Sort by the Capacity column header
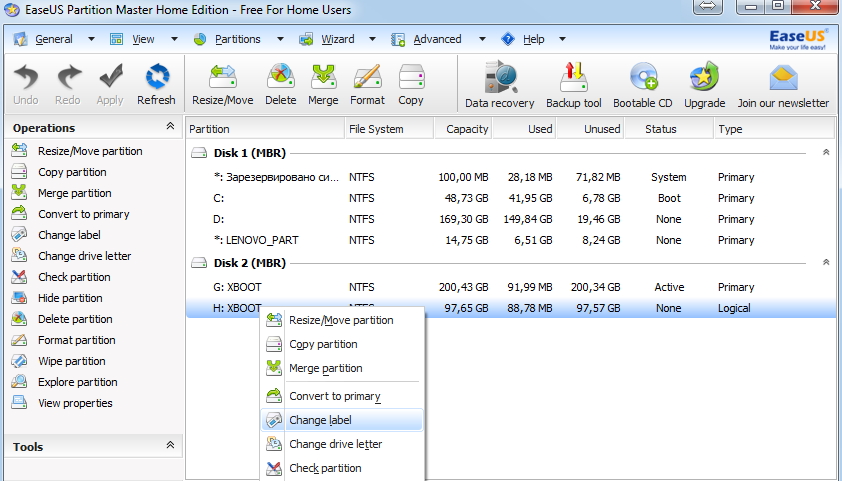Image resolution: width=842 pixels, height=481 pixels. 463,129
